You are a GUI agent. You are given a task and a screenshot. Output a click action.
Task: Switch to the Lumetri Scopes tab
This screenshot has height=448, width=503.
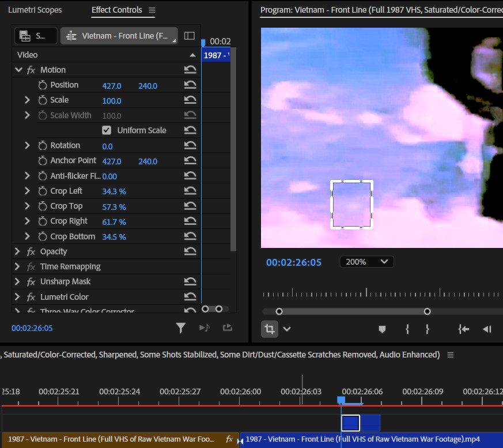pos(35,10)
